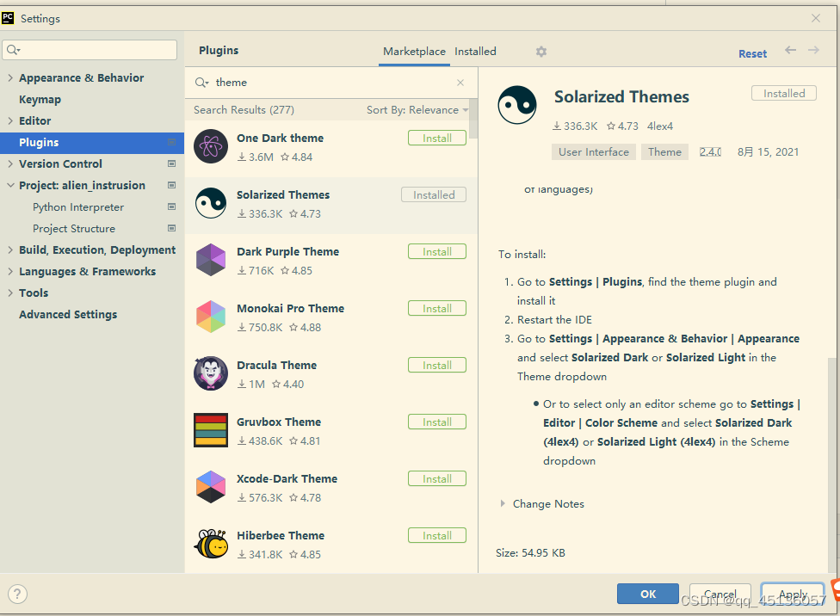Open the 4lex4 vendor link

pyautogui.click(x=660, y=126)
